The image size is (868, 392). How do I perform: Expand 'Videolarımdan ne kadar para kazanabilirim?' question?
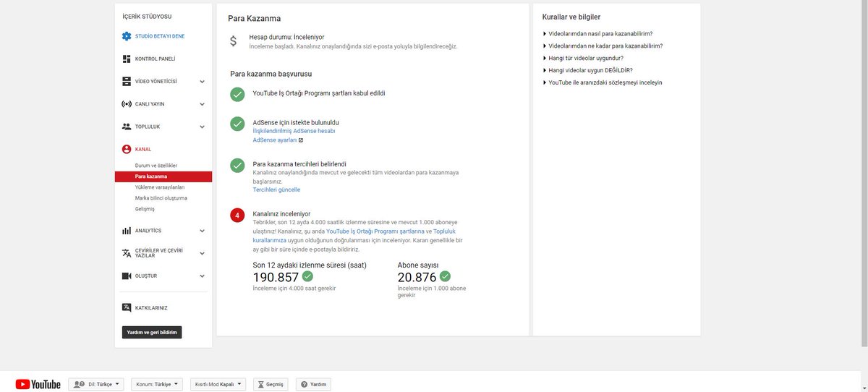pos(603,46)
